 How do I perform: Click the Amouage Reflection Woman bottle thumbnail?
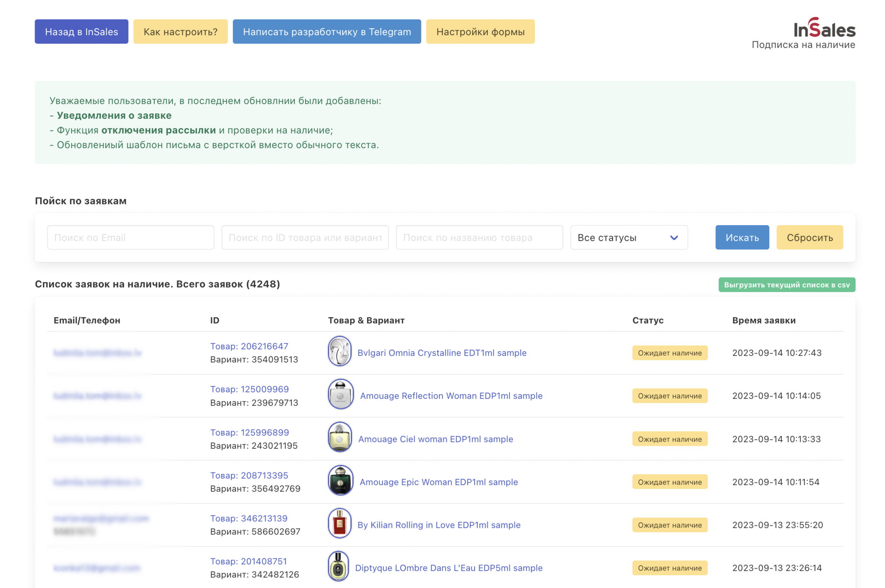[x=341, y=394]
